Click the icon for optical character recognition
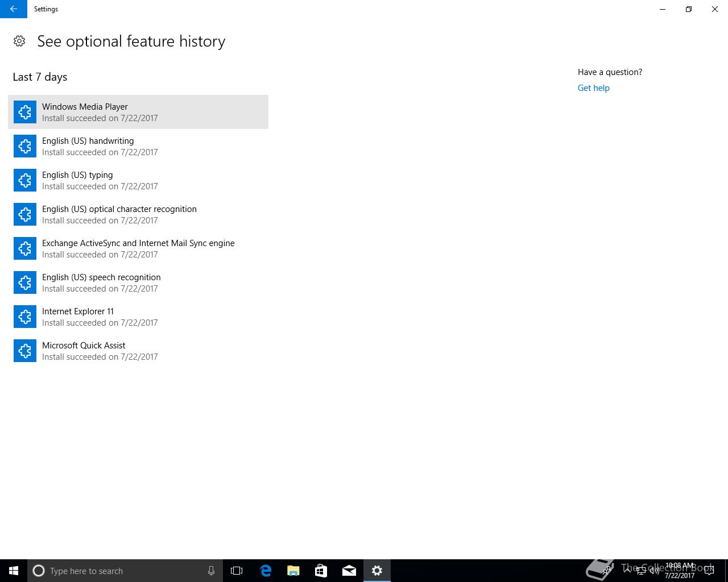Image resolution: width=728 pixels, height=582 pixels. point(25,214)
